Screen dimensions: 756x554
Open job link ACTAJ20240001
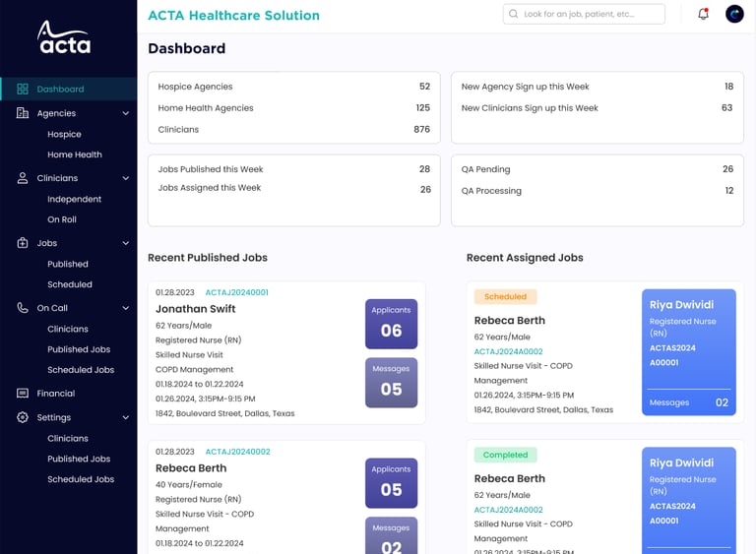pyautogui.click(x=236, y=292)
